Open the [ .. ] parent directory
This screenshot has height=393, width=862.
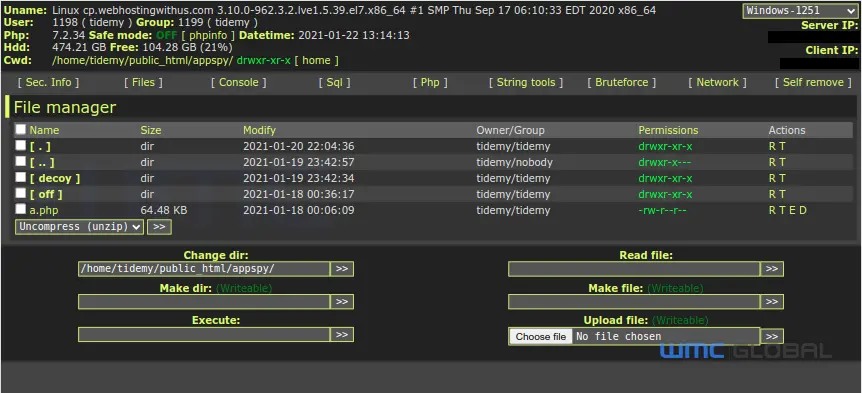pos(42,163)
